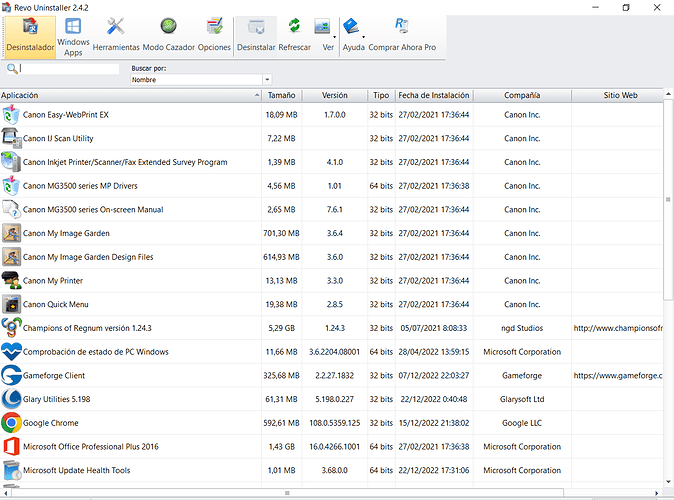The height and width of the screenshot is (500, 674).
Task: Click Microsoft Update Health Tools icon
Action: coord(11,470)
